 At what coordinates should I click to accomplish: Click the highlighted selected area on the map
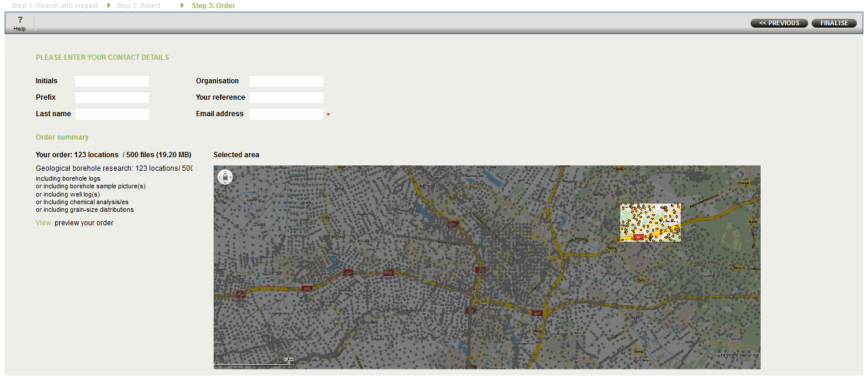[x=650, y=222]
